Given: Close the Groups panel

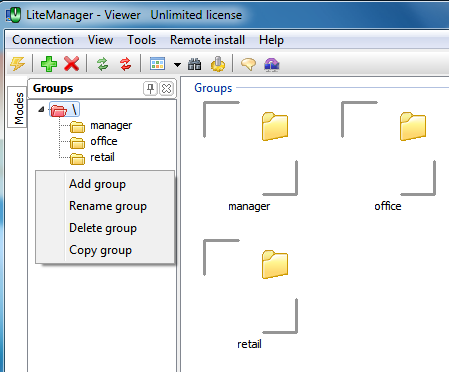Looking at the screenshot, I should click(x=166, y=89).
